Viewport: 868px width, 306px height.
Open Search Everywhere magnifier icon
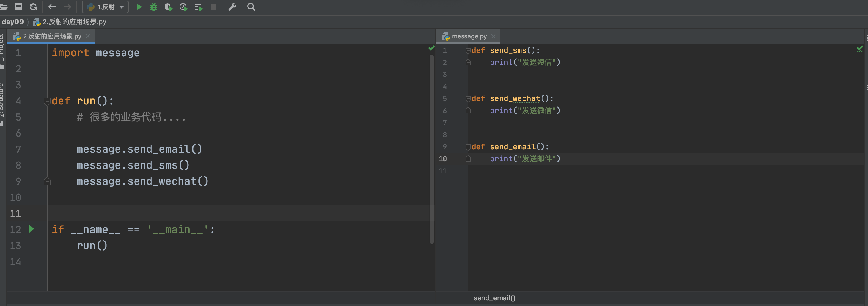tap(251, 7)
